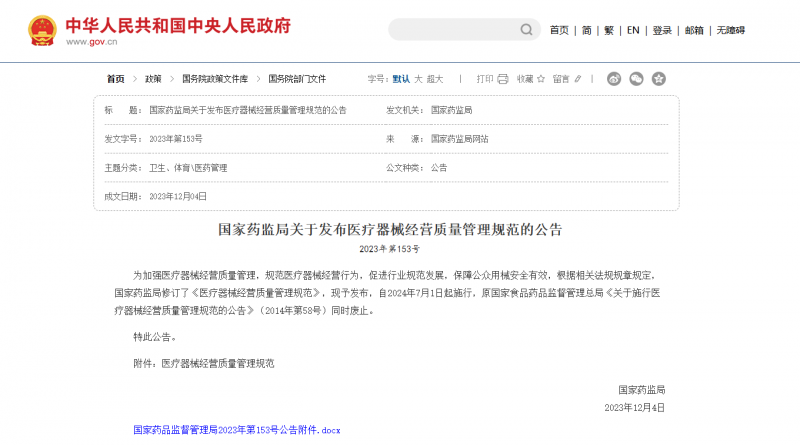
Task: Click the 国家药监局网站 source value
Action: tap(459, 139)
